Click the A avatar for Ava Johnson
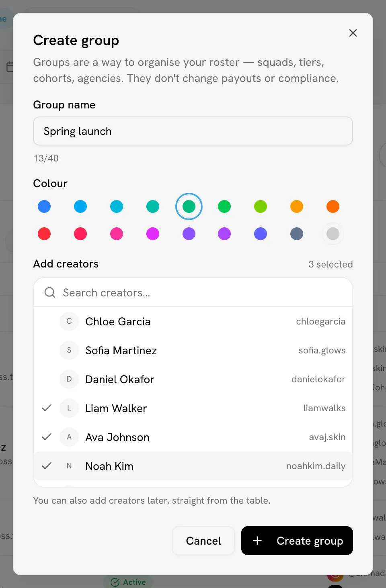Viewport: 386px width, 588px height. click(69, 437)
